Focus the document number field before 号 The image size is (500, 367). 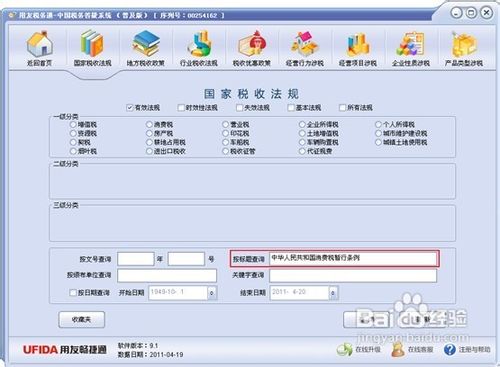pos(186,259)
